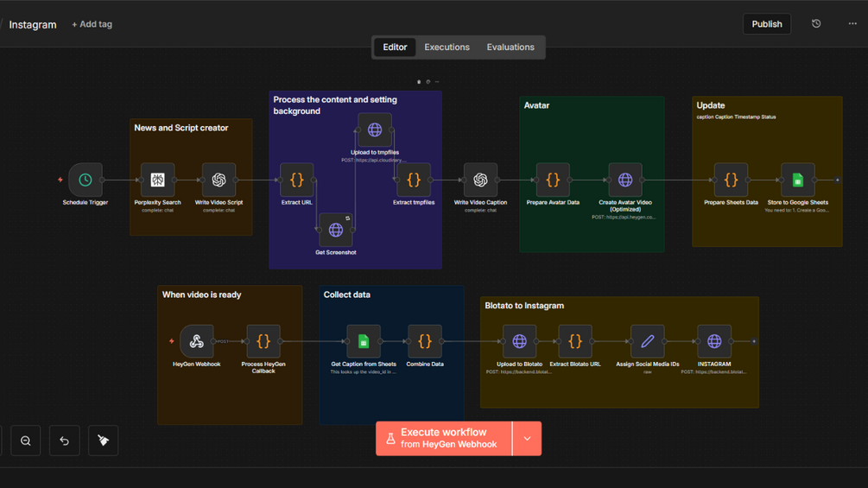This screenshot has width=868, height=488.
Task: Select the Schedule Trigger node
Action: [x=86, y=180]
